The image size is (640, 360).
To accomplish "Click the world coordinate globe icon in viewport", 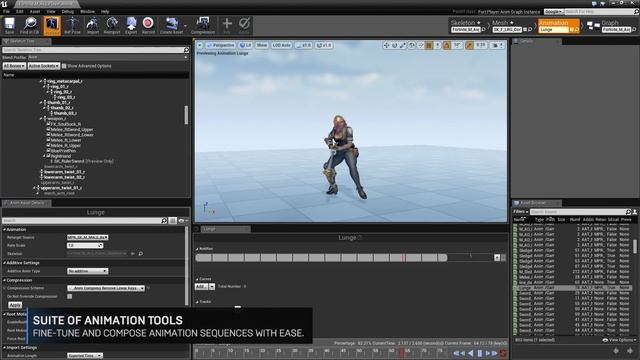I will (412, 45).
